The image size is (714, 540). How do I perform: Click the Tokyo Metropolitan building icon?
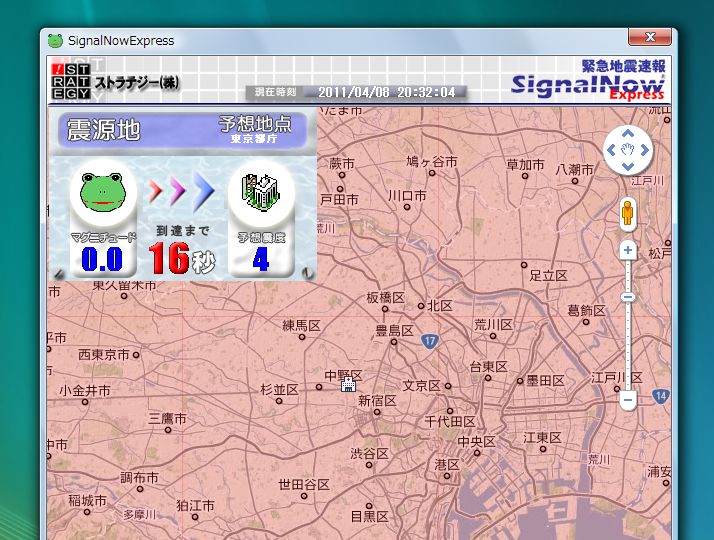pos(260,193)
